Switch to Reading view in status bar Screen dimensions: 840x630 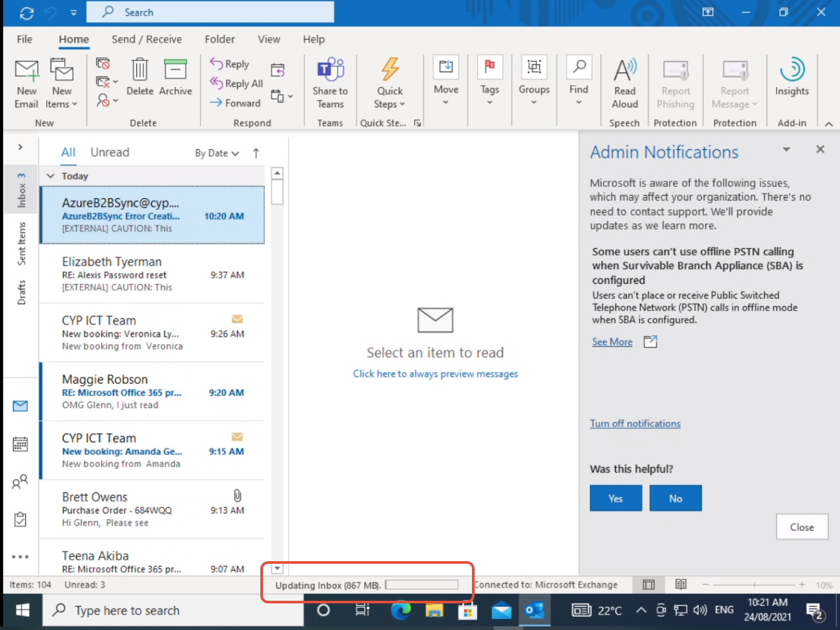click(681, 585)
